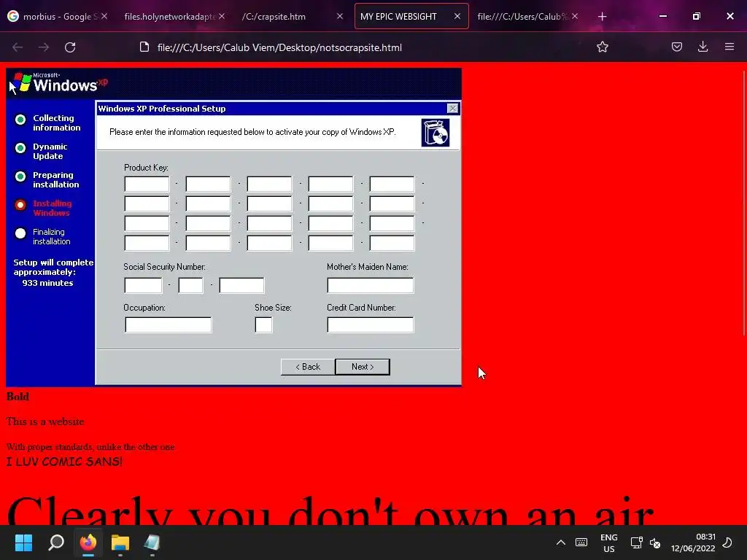The image size is (747, 560).
Task: Open a new browser tab
Action: pos(602,17)
